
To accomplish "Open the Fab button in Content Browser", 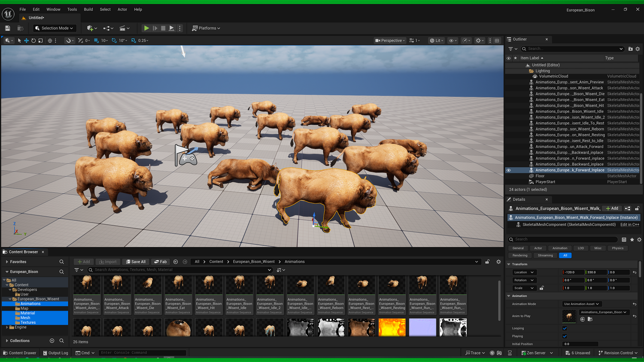I will (161, 262).
